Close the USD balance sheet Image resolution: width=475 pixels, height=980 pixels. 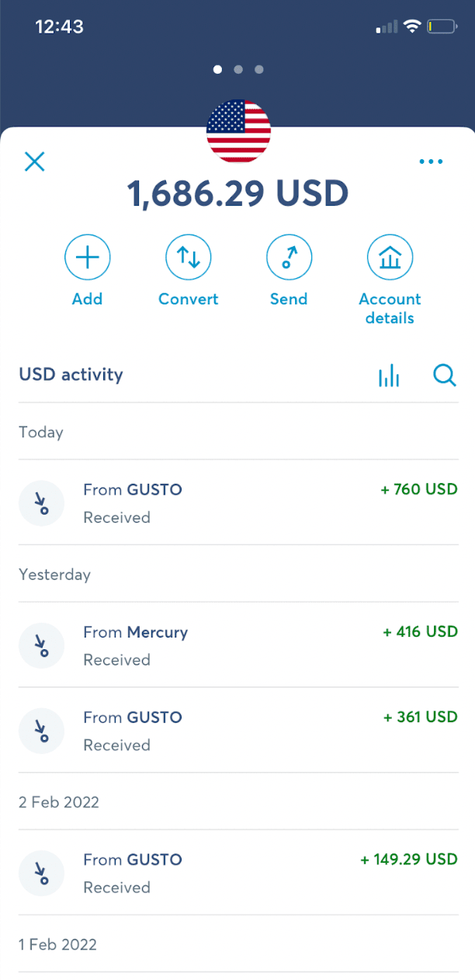35,162
